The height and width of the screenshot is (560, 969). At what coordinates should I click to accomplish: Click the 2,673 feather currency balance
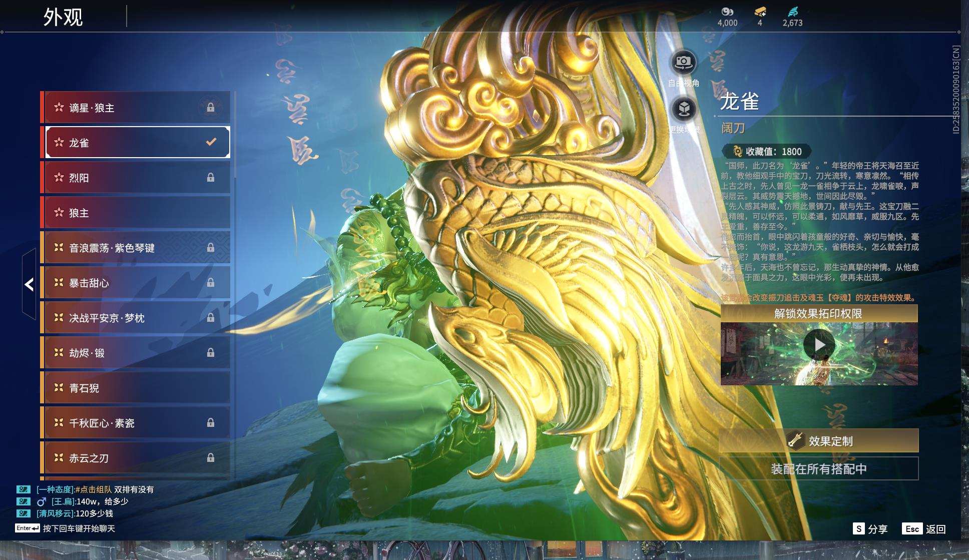click(793, 23)
